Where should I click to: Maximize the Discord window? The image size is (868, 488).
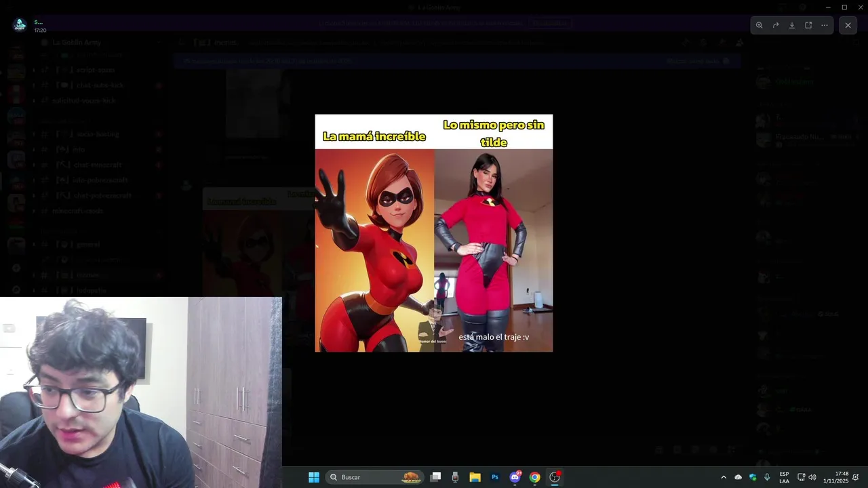844,7
